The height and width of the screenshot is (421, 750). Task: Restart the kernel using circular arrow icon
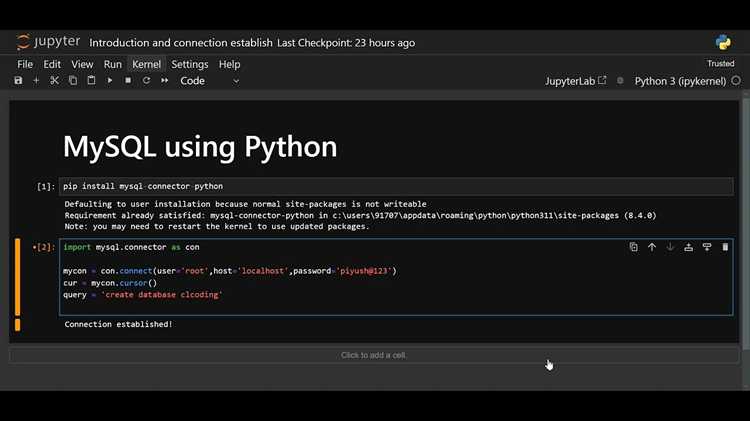pyautogui.click(x=146, y=80)
